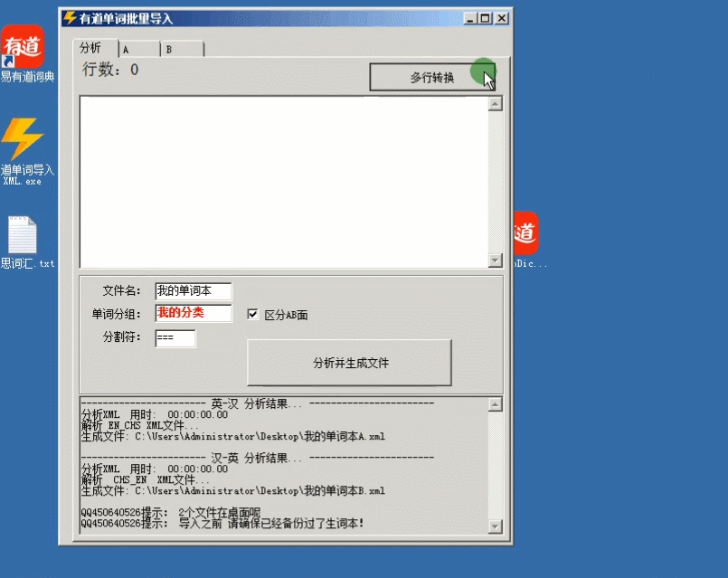The width and height of the screenshot is (728, 578).
Task: Click the 2个文件在桌面呢 hint line
Action: coord(171,512)
